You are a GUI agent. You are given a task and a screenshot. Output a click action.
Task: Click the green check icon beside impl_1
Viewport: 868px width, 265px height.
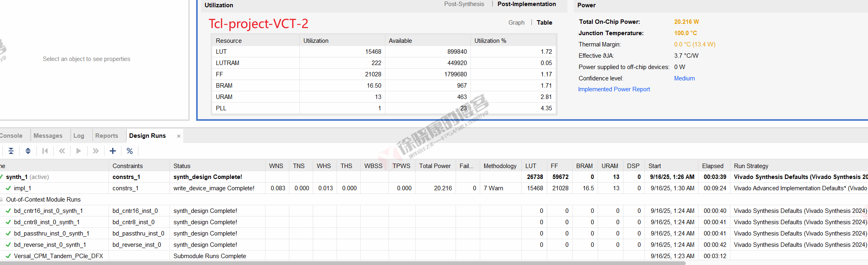8,188
